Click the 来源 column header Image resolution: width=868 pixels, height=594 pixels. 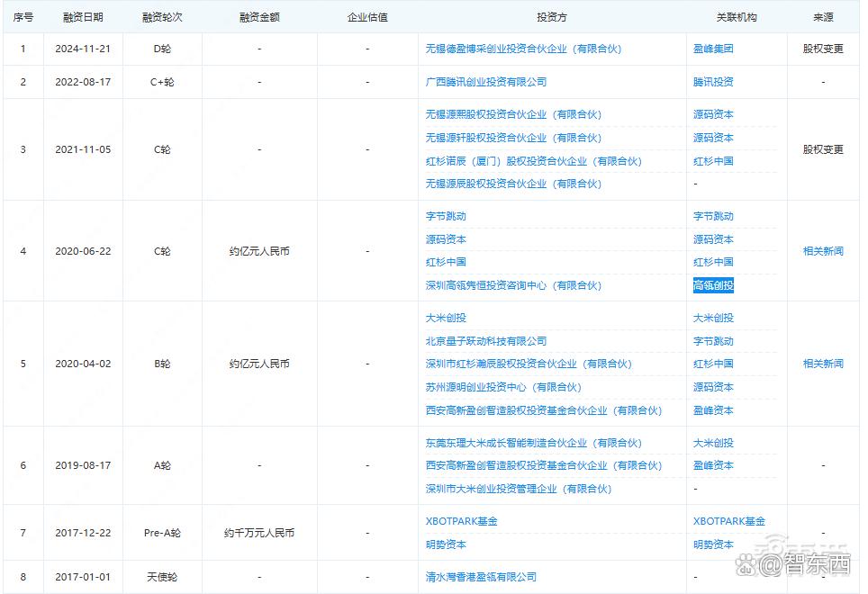tap(823, 17)
